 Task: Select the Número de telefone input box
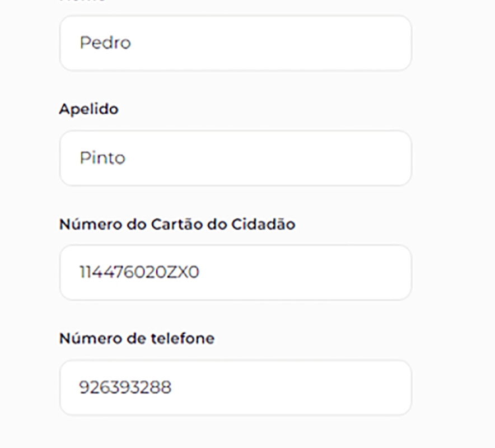[x=235, y=388]
